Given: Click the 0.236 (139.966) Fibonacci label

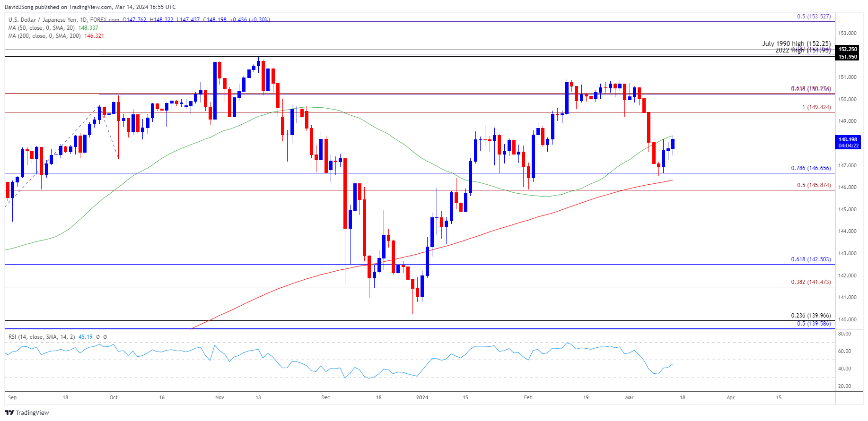Looking at the screenshot, I should [811, 316].
